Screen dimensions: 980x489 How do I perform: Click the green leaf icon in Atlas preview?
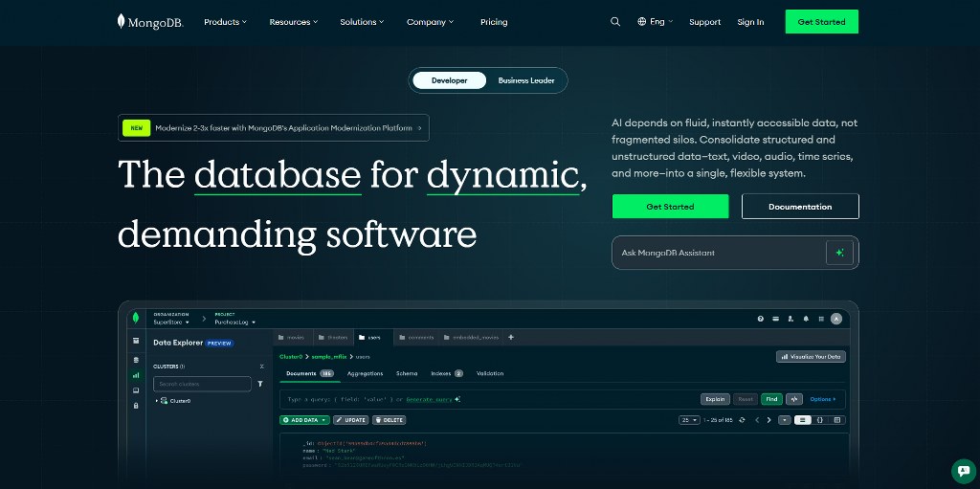[136, 318]
